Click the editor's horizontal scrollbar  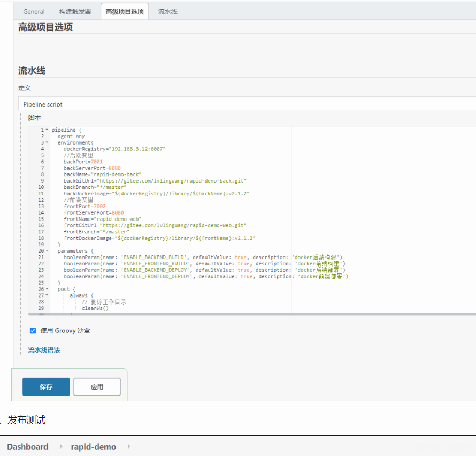click(x=252, y=314)
